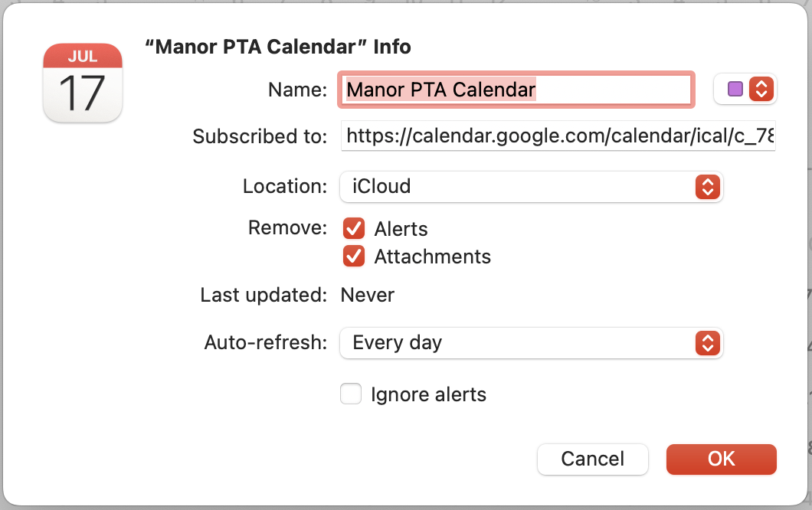
Task: Click the "Manor PTA Calendar" Info title
Action: point(277,47)
